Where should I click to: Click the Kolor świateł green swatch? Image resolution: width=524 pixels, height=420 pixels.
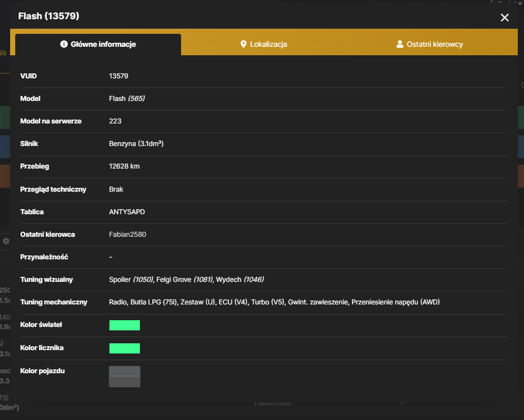[125, 325]
